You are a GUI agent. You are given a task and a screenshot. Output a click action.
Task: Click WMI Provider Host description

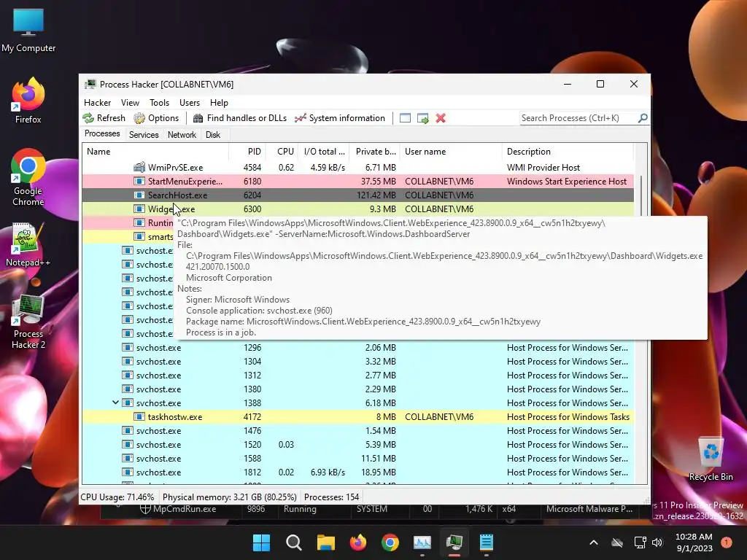pyautogui.click(x=543, y=167)
